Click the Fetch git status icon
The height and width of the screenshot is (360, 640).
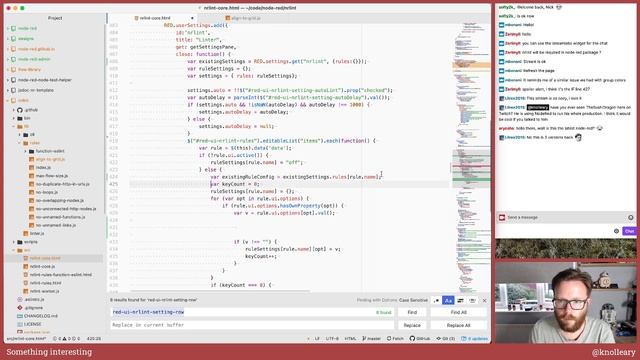point(395,339)
